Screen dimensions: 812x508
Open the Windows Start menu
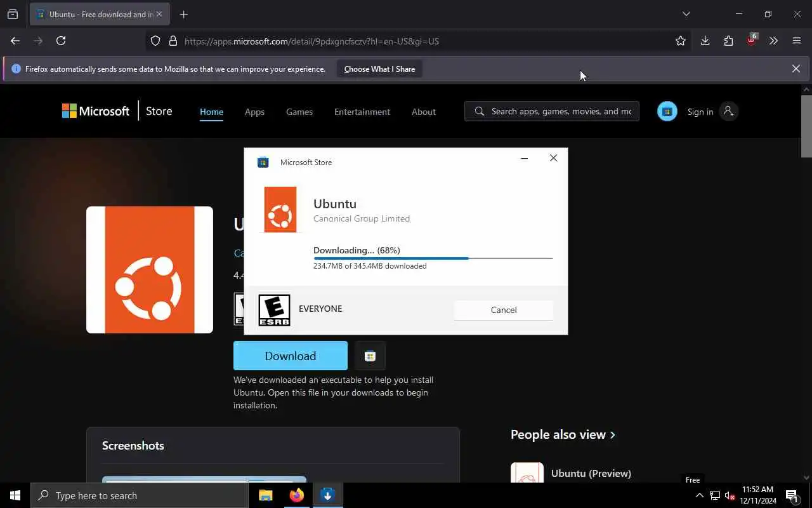click(x=15, y=495)
